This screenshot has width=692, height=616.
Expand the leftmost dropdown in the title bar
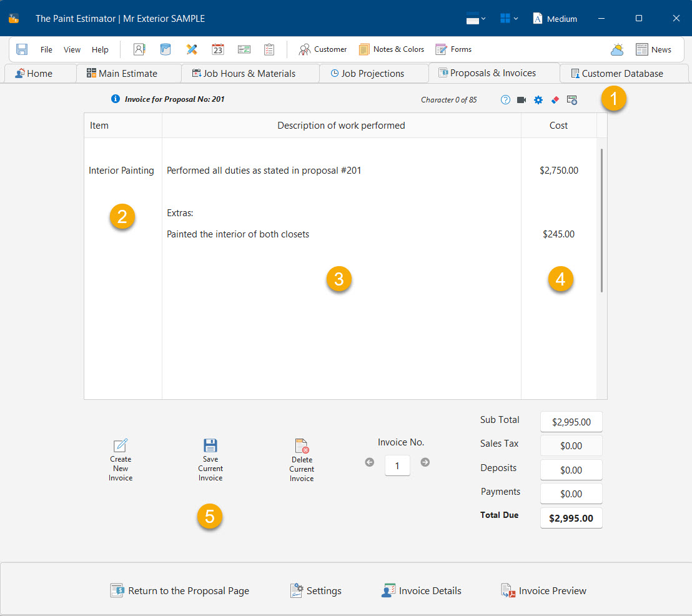point(475,18)
